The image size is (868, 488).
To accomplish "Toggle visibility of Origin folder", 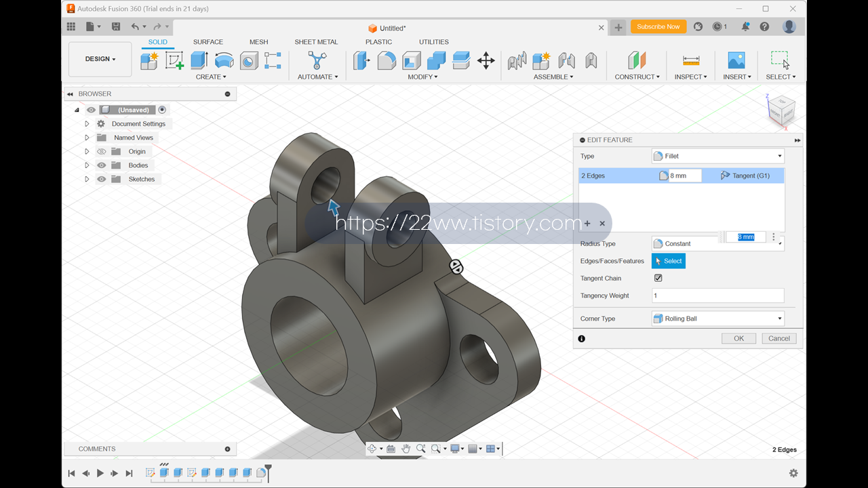I will (x=102, y=151).
